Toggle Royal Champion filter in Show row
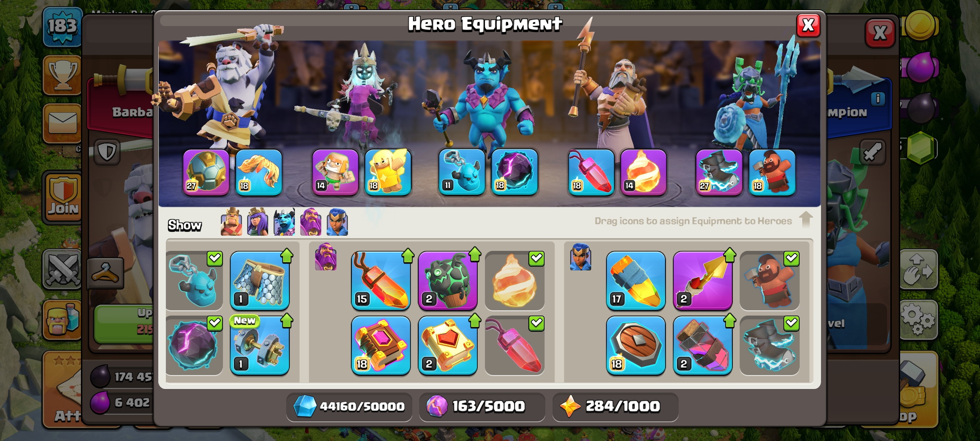Viewport: 980px width, 441px height. (x=338, y=222)
